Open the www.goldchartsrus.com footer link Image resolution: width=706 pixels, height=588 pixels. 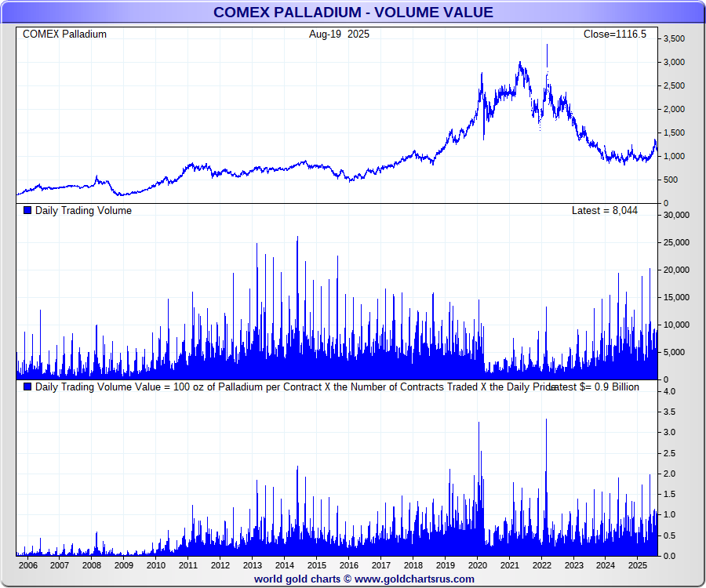414,579
